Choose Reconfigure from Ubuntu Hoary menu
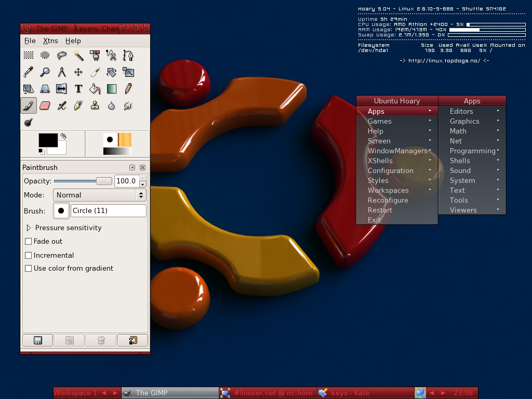The height and width of the screenshot is (399, 532). pyautogui.click(x=397, y=200)
